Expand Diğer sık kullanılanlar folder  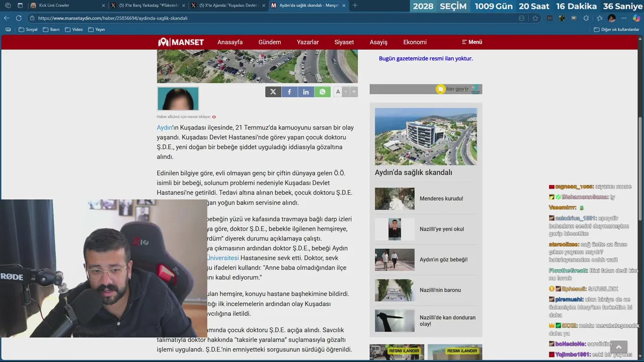pyautogui.click(x=616, y=30)
